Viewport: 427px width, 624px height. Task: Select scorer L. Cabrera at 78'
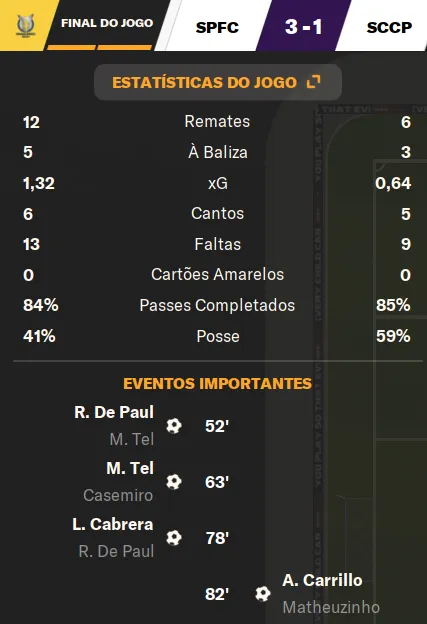click(x=113, y=525)
